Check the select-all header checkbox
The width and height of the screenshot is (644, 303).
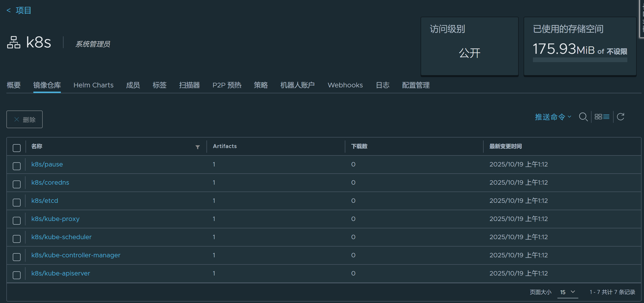coord(17,148)
